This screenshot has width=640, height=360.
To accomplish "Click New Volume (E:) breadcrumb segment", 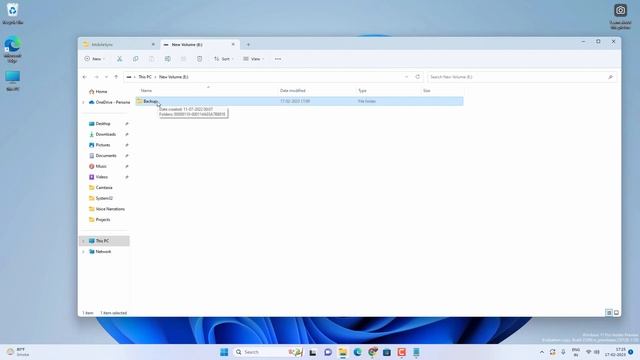I will pyautogui.click(x=173, y=77).
